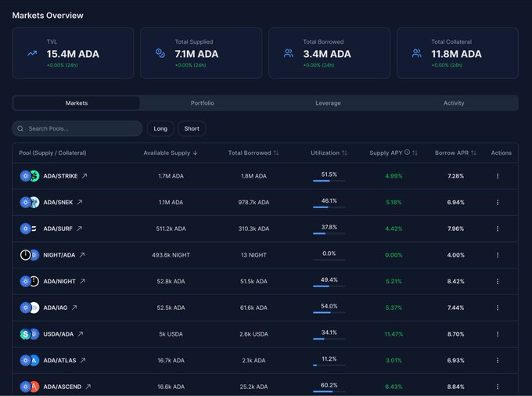Click the Total Collateral users icon
The width and height of the screenshot is (532, 396).
coord(417,53)
